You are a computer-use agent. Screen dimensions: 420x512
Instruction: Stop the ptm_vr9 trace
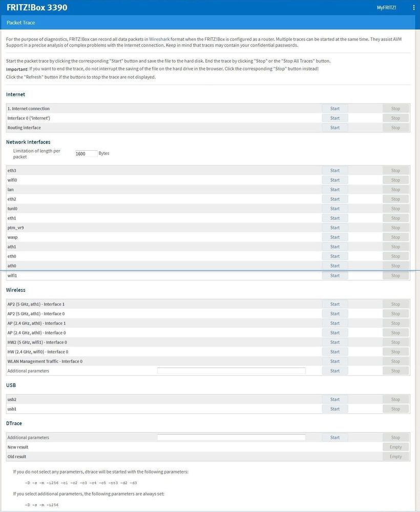395,228
